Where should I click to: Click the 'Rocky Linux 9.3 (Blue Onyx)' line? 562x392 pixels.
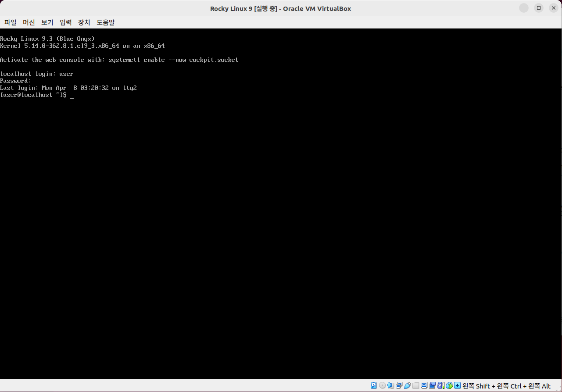click(47, 39)
